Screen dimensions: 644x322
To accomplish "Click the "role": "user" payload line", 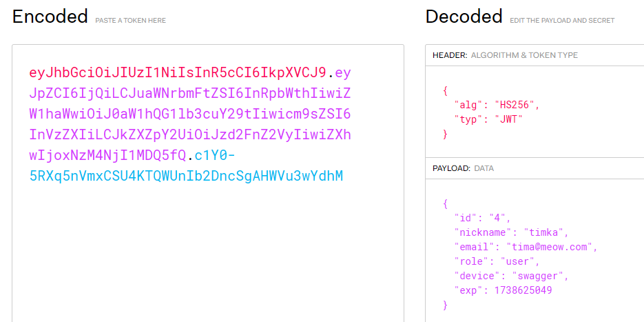I will click(x=497, y=261).
